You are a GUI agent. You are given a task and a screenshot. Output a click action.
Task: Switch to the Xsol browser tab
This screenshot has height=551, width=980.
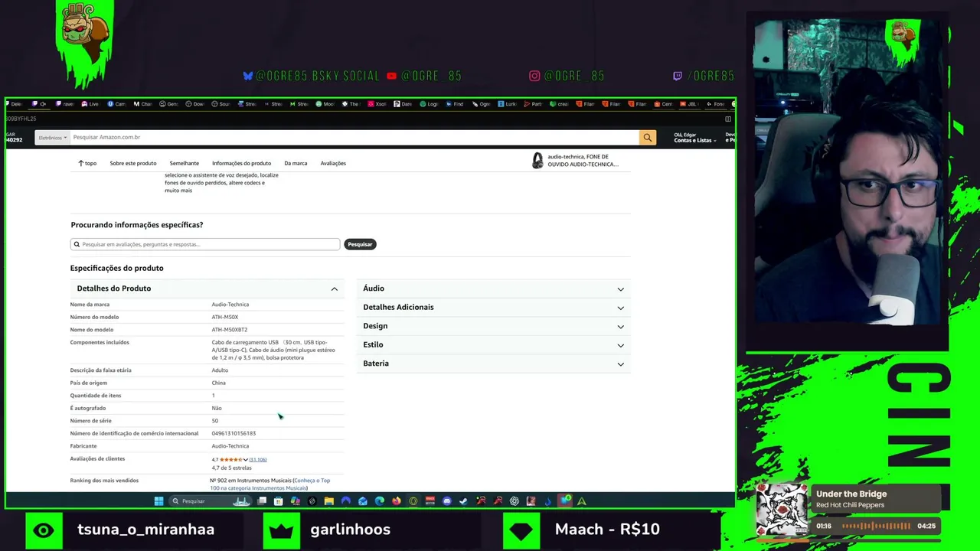[x=377, y=103]
